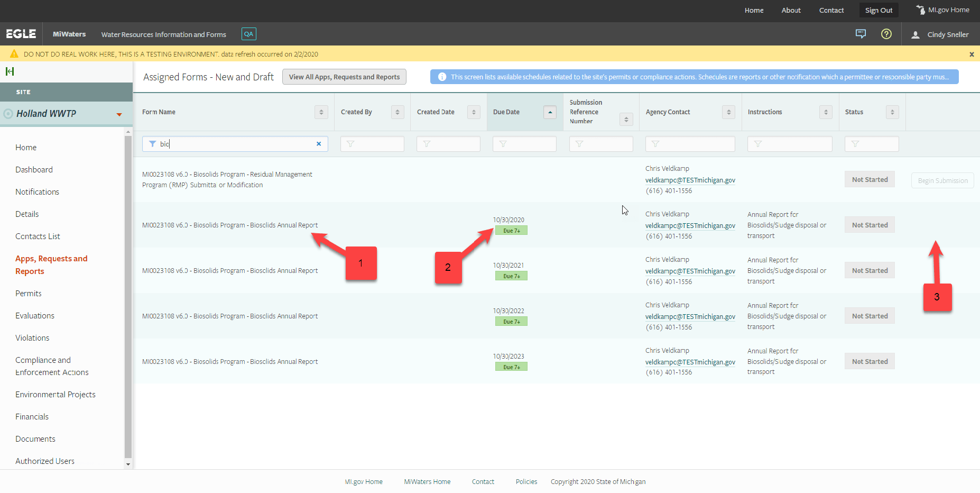Sort by Created Date column
The image size is (980, 493).
tap(474, 112)
